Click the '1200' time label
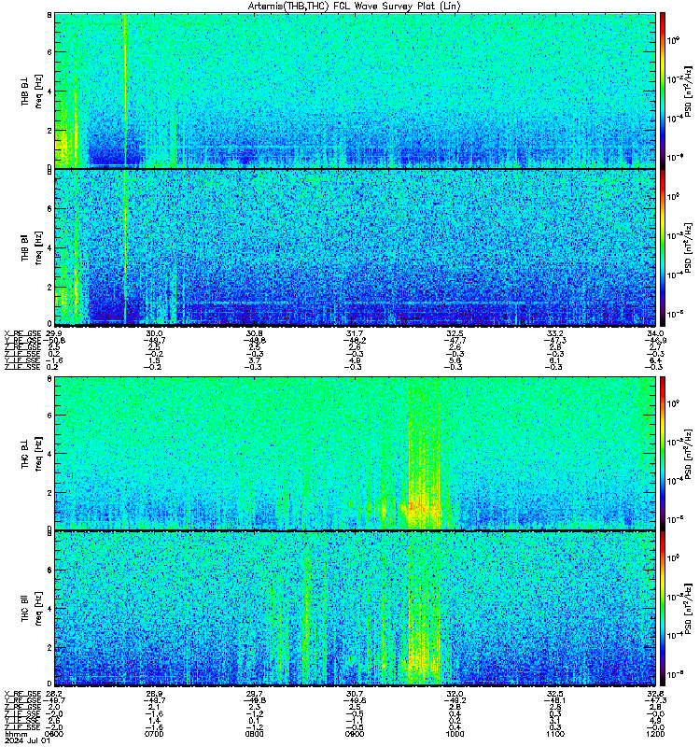 (655, 734)
